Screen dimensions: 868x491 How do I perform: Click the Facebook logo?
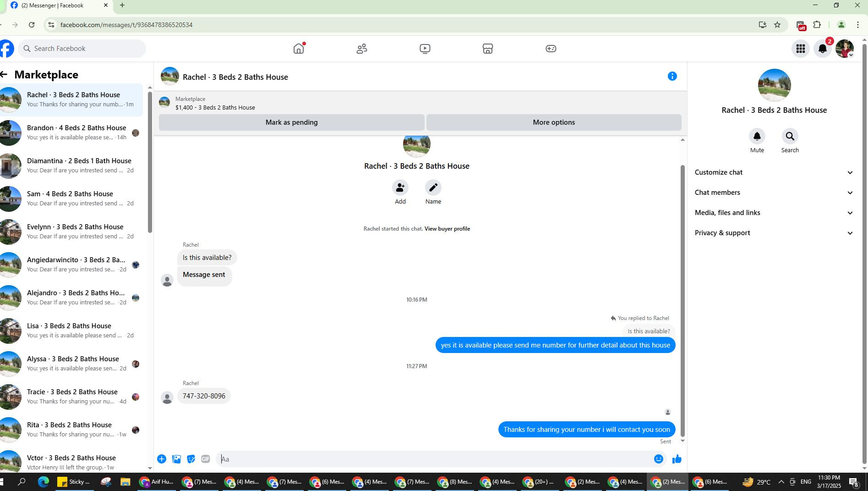(6, 49)
